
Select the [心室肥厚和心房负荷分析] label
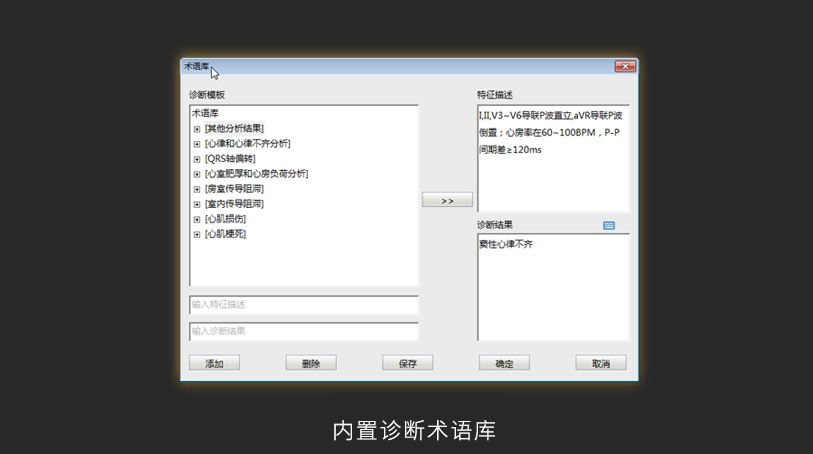[256, 174]
